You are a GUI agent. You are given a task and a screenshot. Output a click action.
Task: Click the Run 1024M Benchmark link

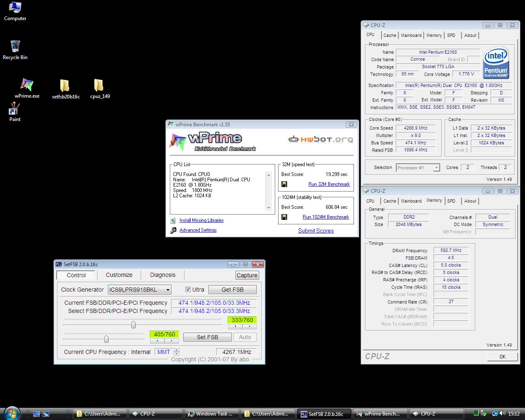tap(326, 217)
